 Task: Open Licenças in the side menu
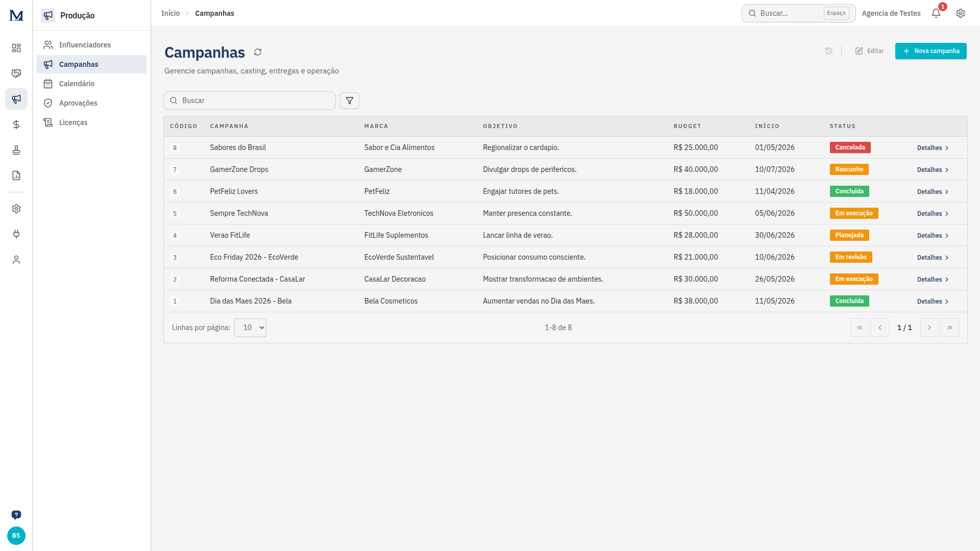(91, 122)
